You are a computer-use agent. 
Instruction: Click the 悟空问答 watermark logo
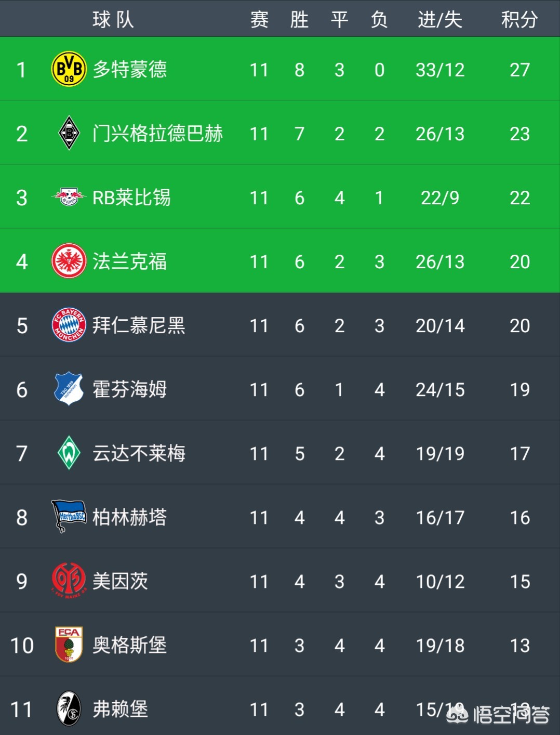(x=498, y=715)
